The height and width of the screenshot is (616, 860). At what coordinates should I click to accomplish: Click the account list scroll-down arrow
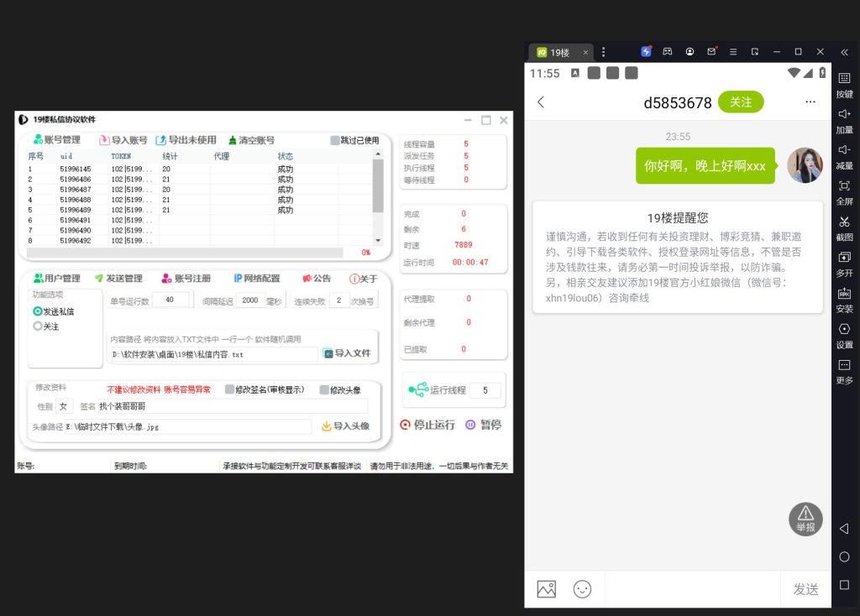[377, 241]
